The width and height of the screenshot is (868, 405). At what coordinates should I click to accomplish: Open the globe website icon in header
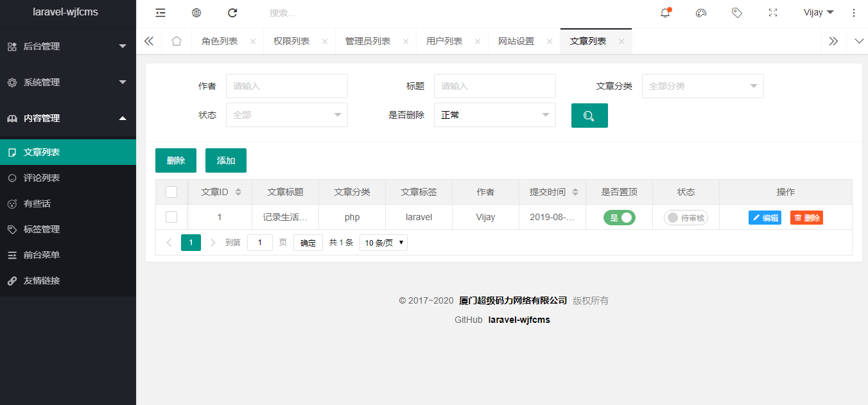pyautogui.click(x=196, y=13)
